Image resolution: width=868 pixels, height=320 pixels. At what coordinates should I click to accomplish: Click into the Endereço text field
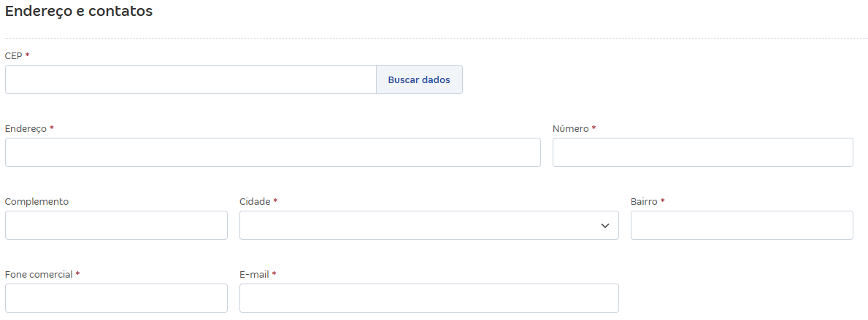272,152
